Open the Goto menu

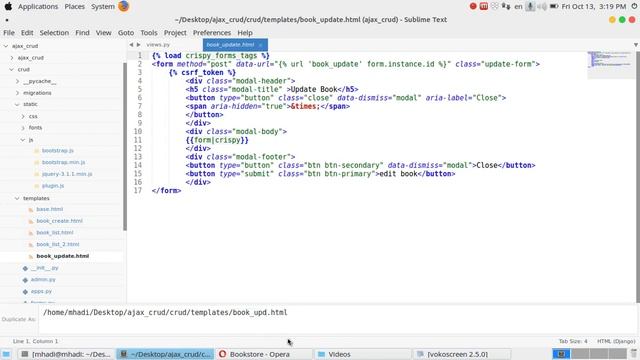point(126,33)
